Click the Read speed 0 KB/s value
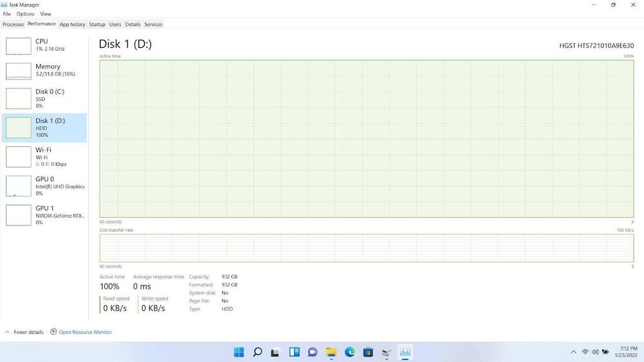This screenshot has height=362, width=644. (x=115, y=308)
